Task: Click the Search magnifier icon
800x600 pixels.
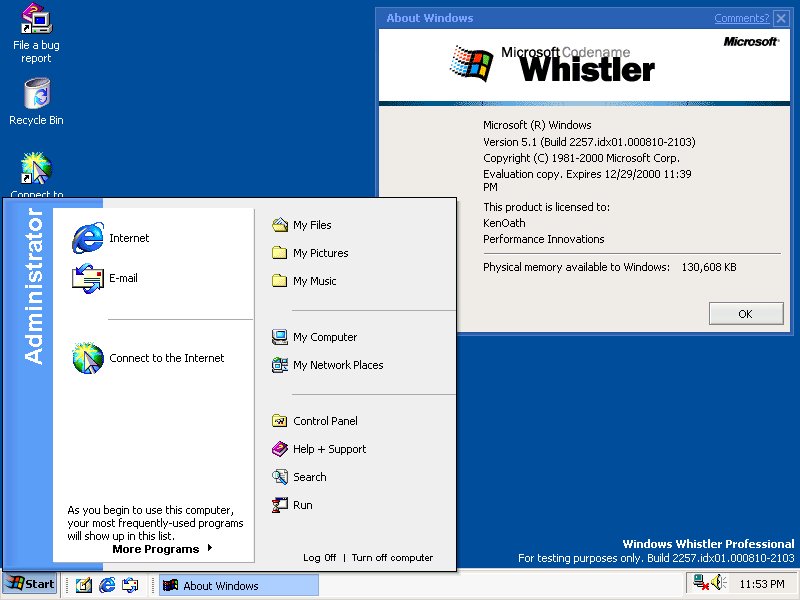Action: pyautogui.click(x=280, y=477)
